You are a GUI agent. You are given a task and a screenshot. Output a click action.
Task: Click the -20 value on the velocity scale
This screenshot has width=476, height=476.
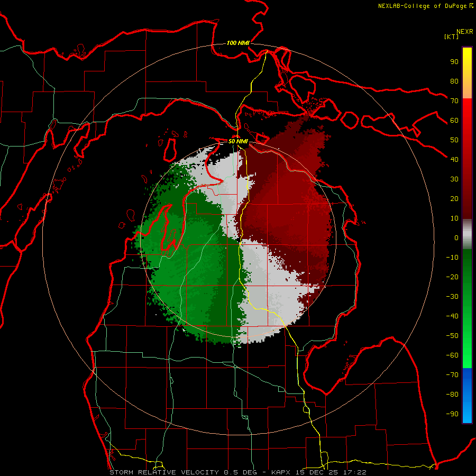452,277
